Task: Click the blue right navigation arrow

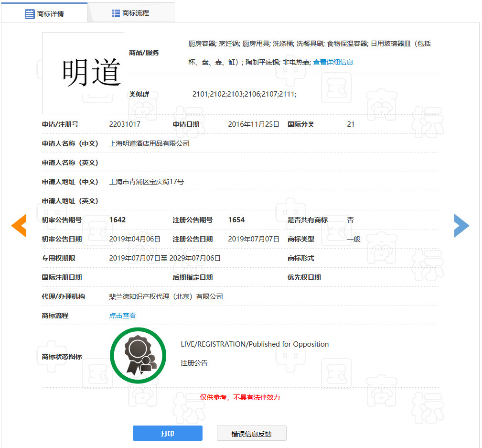Action: click(462, 225)
